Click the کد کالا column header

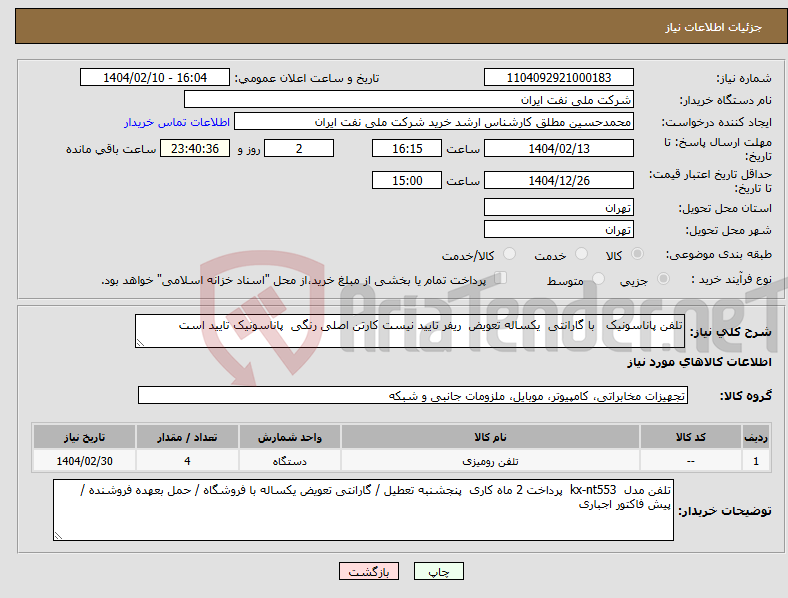(x=691, y=437)
